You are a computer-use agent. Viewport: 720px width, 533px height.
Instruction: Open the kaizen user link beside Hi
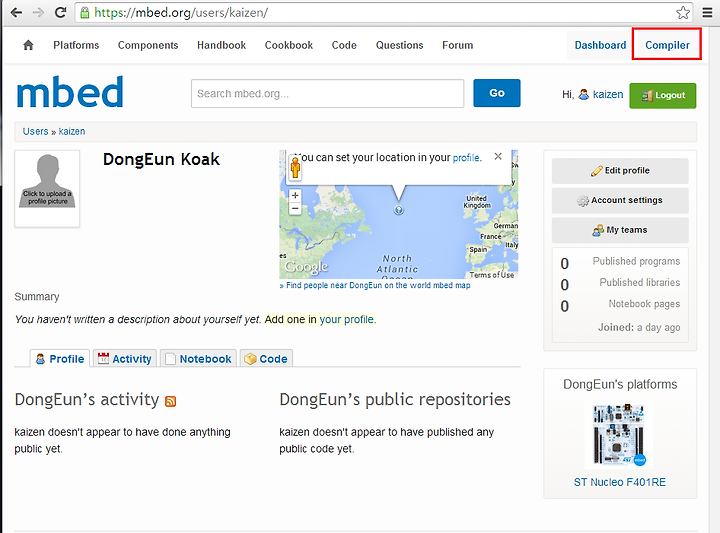coord(608,94)
